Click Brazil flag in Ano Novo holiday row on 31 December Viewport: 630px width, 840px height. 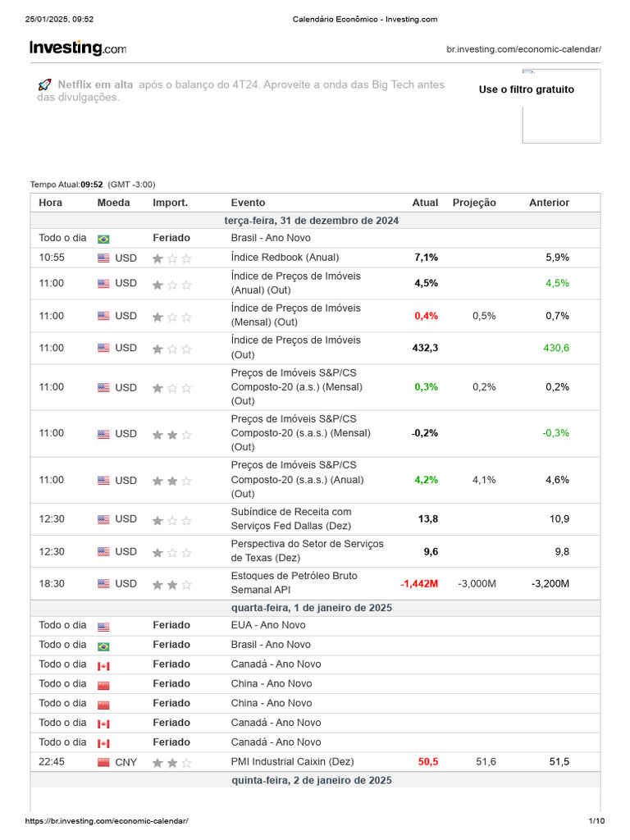[103, 239]
